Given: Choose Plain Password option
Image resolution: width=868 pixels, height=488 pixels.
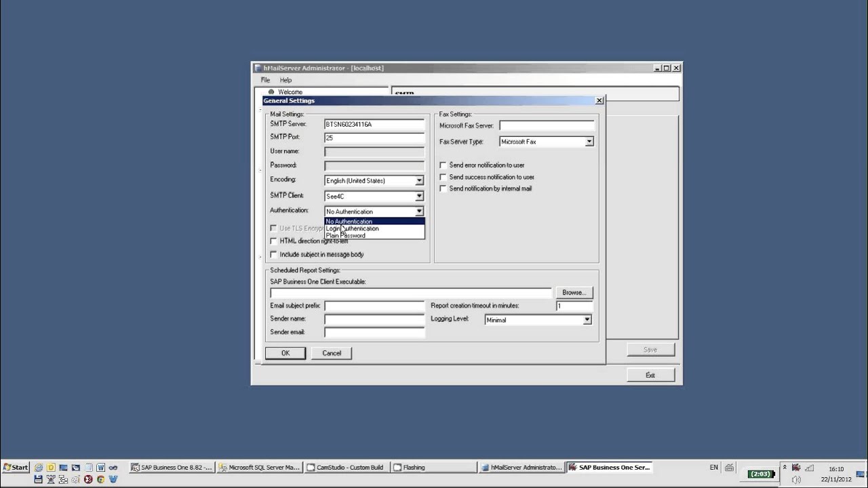Looking at the screenshot, I should pos(374,235).
